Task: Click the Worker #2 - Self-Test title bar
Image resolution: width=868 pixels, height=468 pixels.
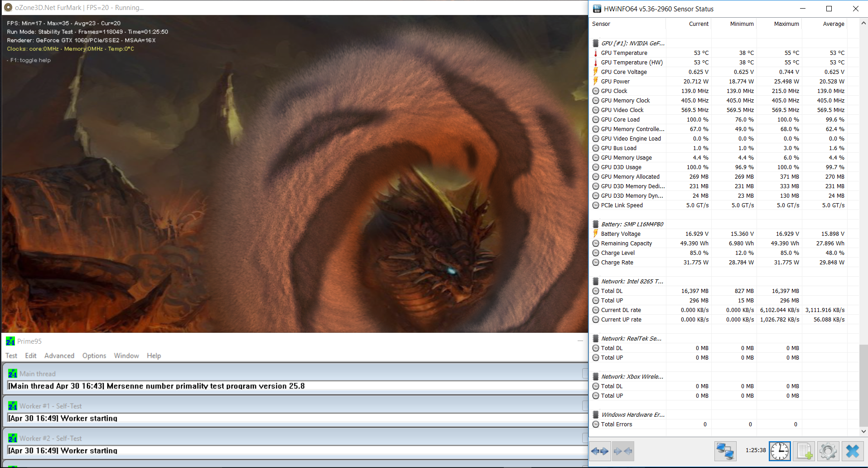Action: tap(294, 438)
